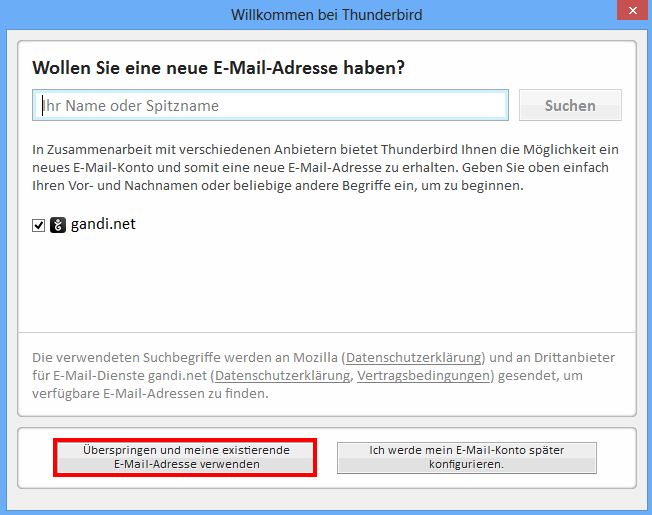Click the gandi.net provider label
This screenshot has height=515, width=652.
click(x=103, y=224)
